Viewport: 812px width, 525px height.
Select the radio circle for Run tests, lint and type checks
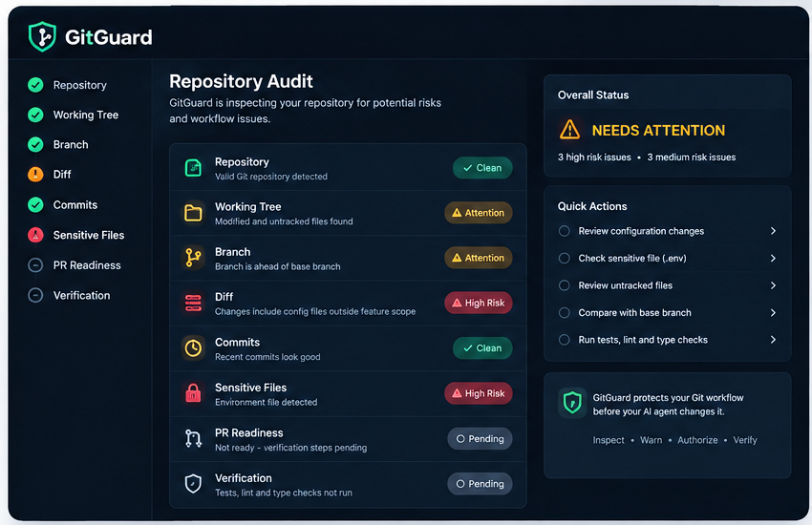565,340
